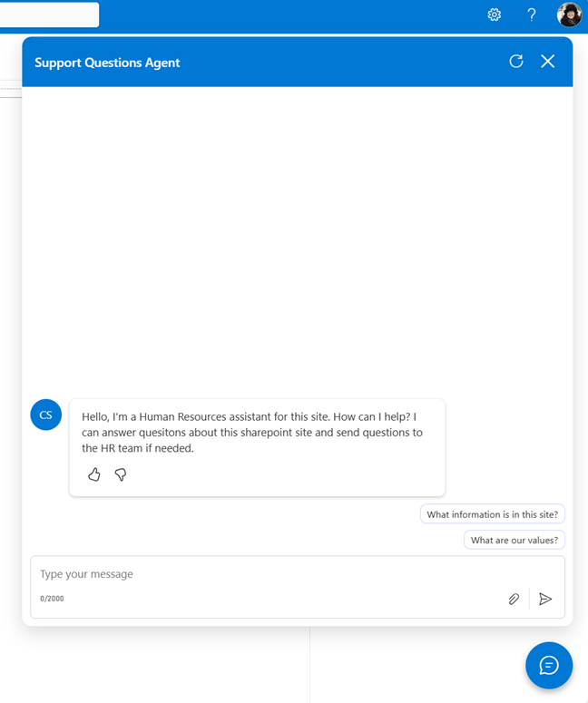Restart the conversation with the refresh icon
This screenshot has height=703, width=588.
click(516, 62)
